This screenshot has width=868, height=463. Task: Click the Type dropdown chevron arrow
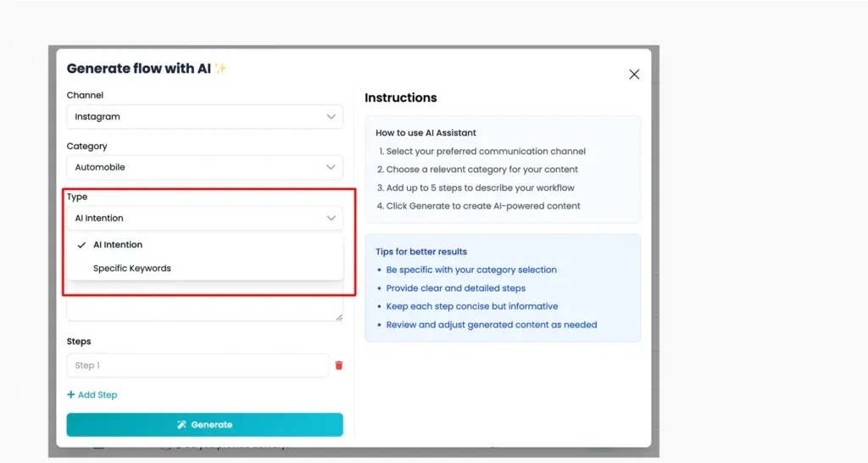point(331,218)
